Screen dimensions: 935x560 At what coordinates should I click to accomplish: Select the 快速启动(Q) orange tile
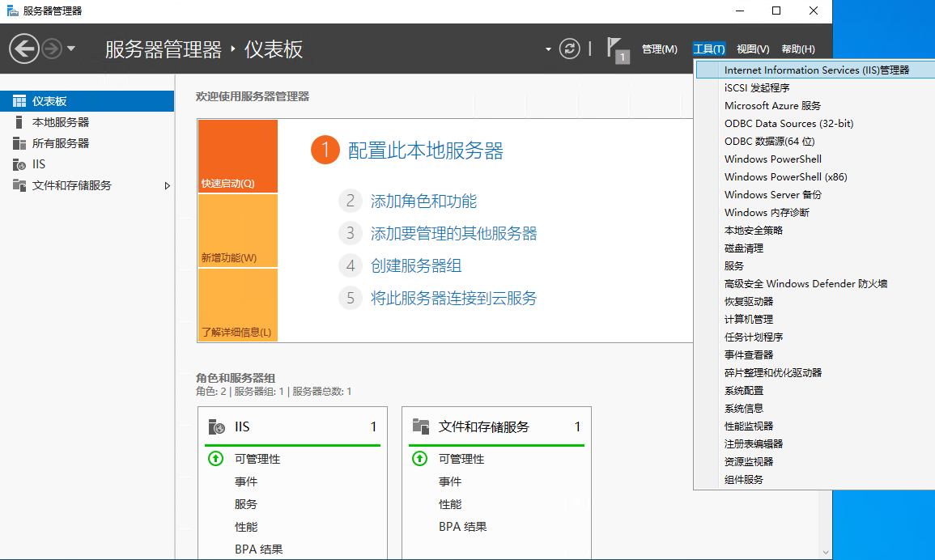tap(237, 156)
